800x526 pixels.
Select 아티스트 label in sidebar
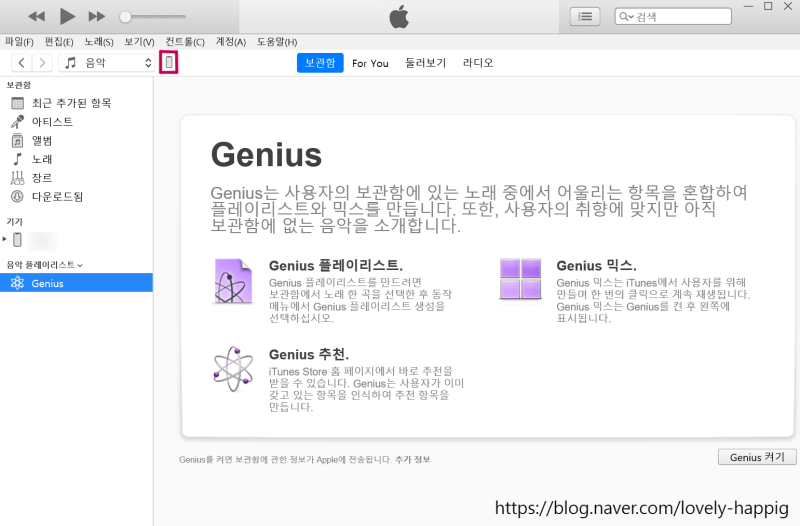pyautogui.click(x=52, y=122)
